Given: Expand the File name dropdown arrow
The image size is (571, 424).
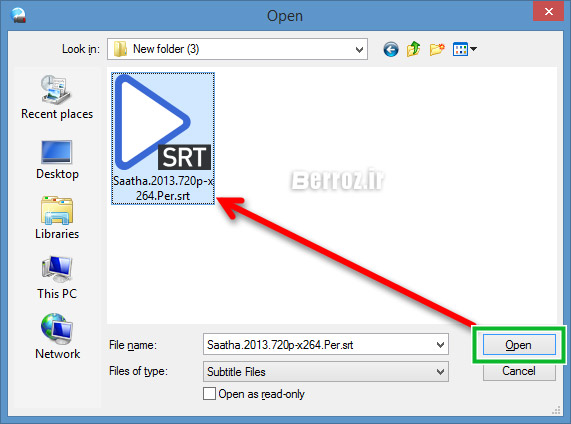Looking at the screenshot, I should tap(440, 344).
